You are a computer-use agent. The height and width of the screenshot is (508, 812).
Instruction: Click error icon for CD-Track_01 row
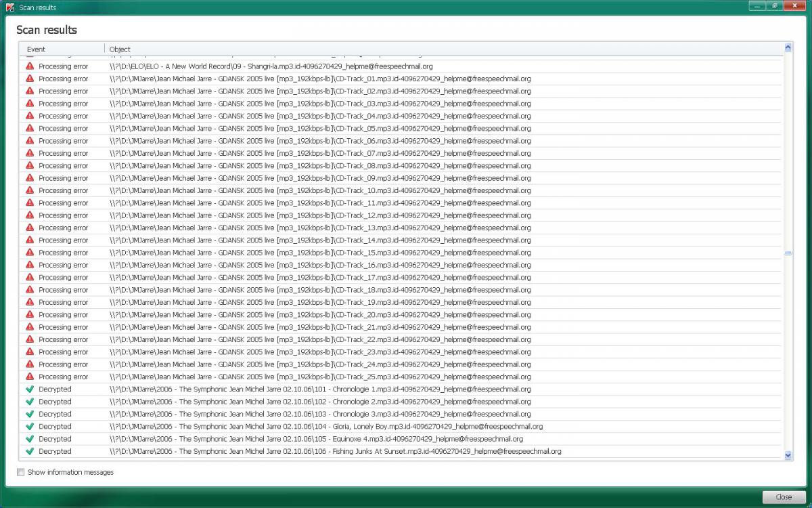pos(30,79)
